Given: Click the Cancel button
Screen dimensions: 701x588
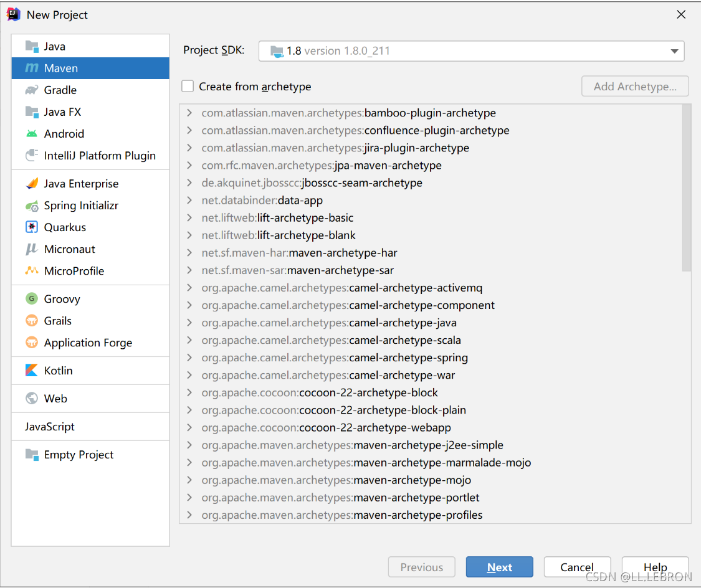Looking at the screenshot, I should [577, 567].
